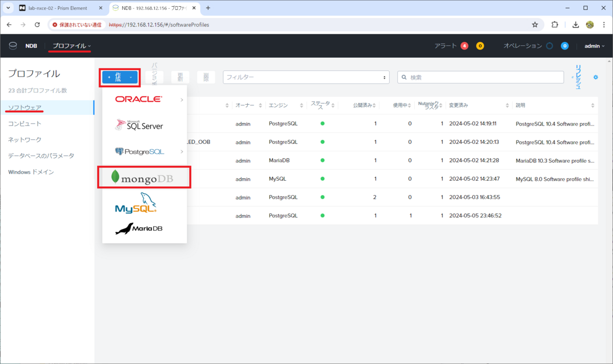
Task: Open the プロファイル top navigation dropdown
Action: click(x=72, y=46)
